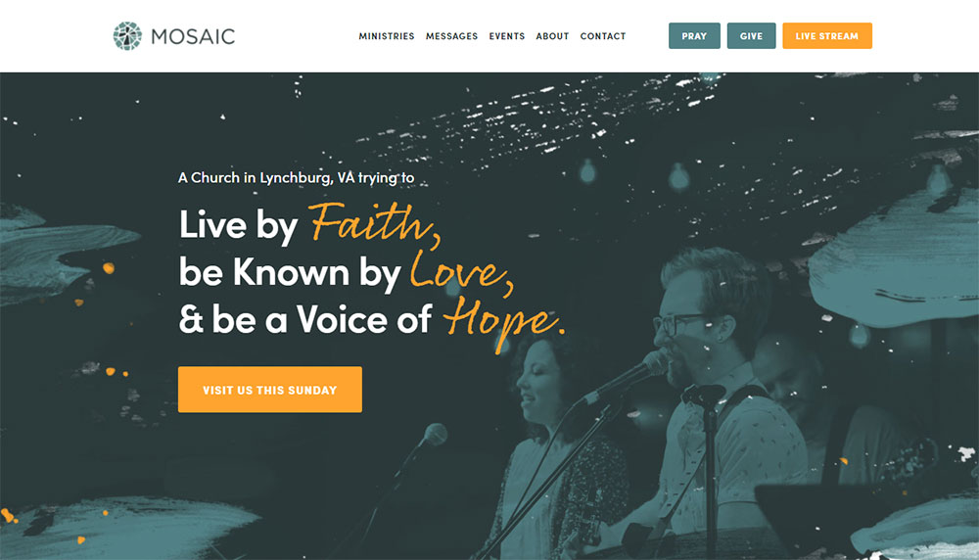979x560 pixels.
Task: Open the About menu item
Action: coord(552,36)
